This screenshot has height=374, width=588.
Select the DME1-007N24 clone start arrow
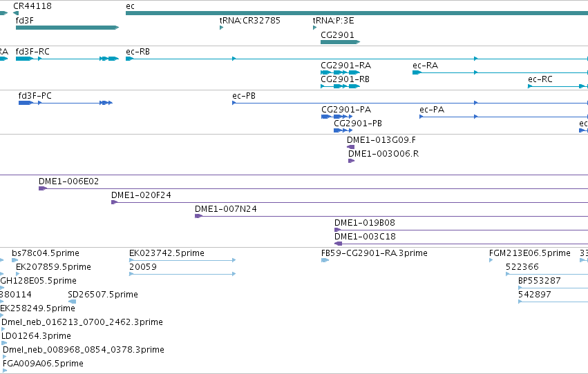[198, 216]
